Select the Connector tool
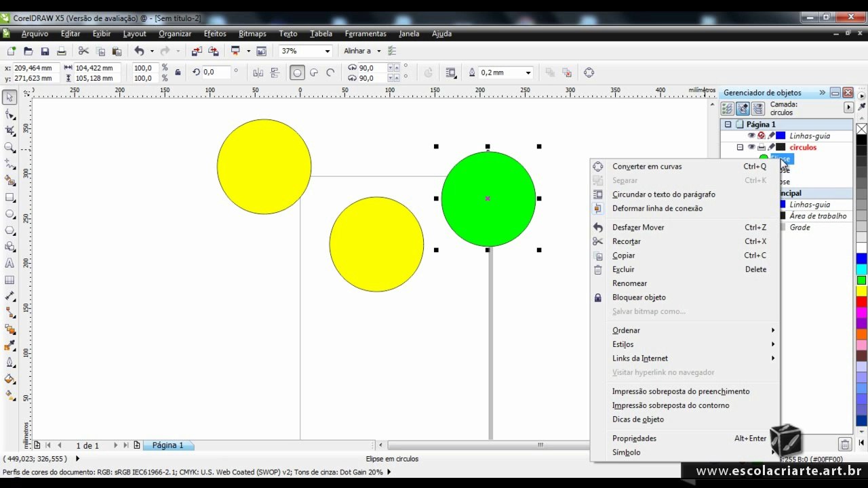 pos(9,312)
